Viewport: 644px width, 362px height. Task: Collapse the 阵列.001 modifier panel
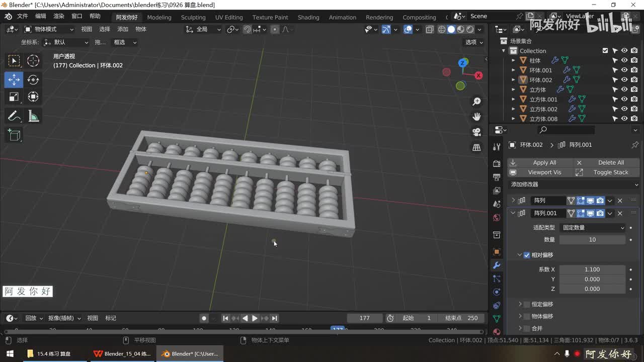pos(513,213)
